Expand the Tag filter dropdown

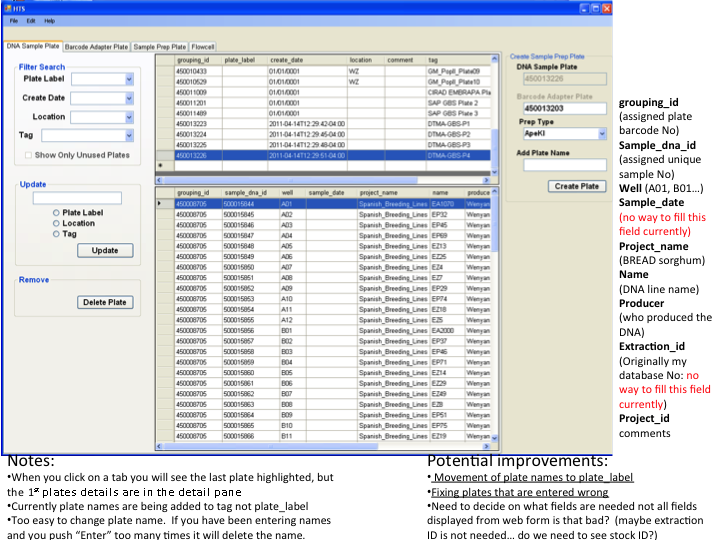[x=129, y=135]
